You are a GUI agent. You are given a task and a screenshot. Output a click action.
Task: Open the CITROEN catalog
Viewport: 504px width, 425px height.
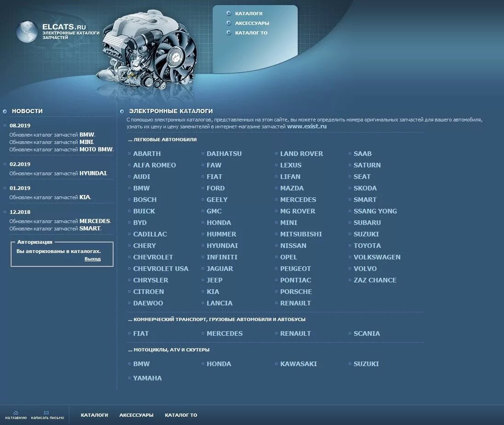tap(148, 292)
